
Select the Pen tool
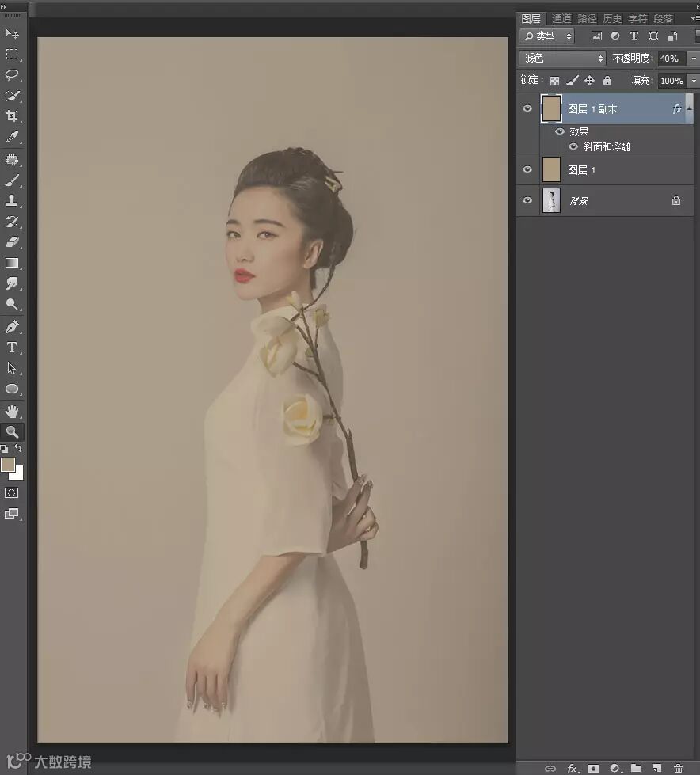click(x=11, y=327)
